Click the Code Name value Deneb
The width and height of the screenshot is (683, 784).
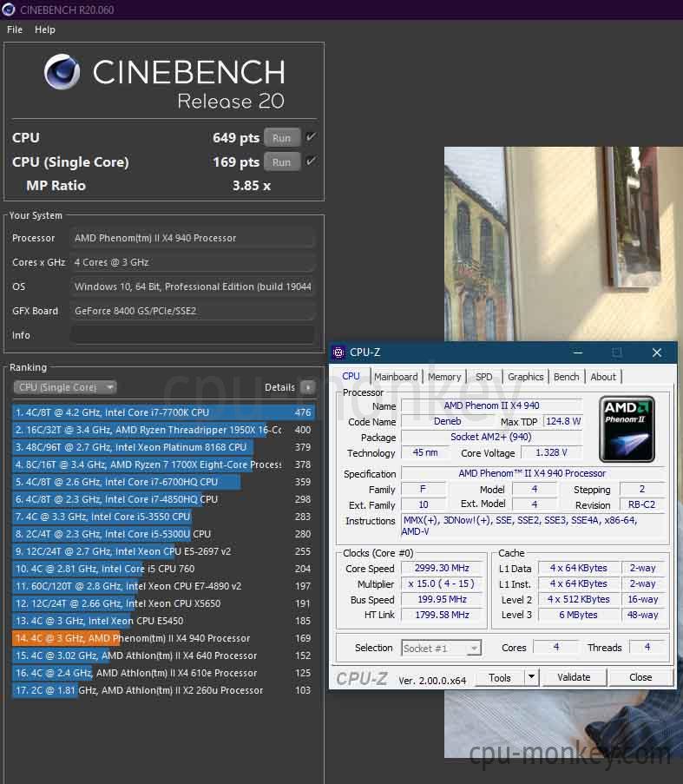(447, 421)
